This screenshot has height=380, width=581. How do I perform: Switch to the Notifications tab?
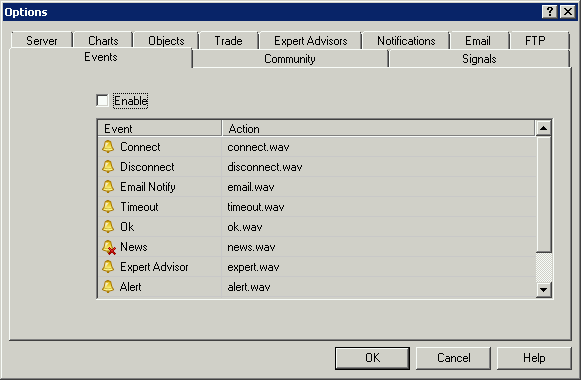pos(406,40)
